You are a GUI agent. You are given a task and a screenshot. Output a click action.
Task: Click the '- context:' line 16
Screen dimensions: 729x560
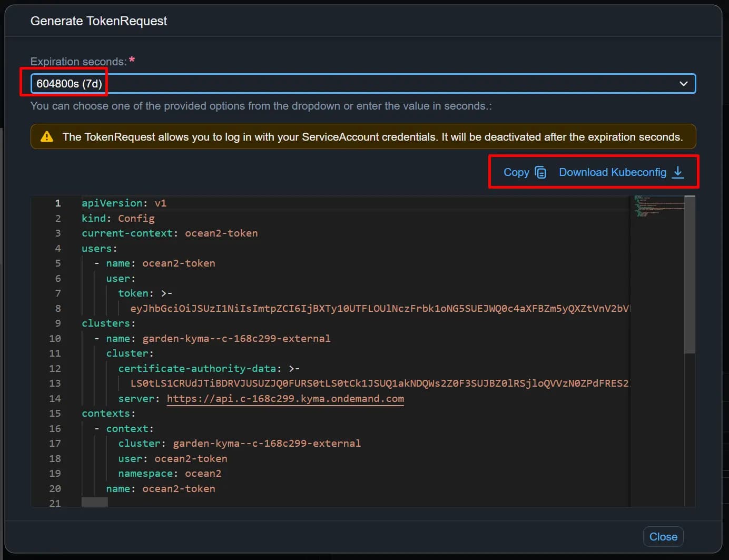(124, 429)
